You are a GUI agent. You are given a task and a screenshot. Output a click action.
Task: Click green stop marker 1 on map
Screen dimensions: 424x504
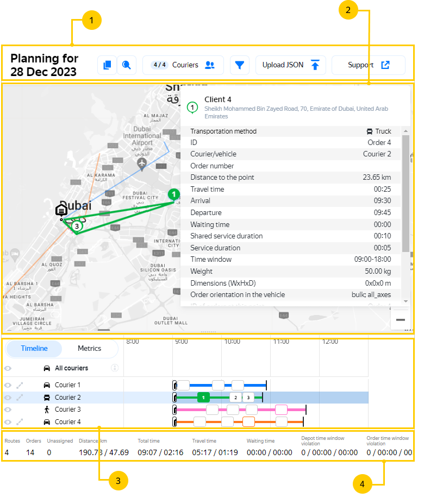click(x=173, y=194)
